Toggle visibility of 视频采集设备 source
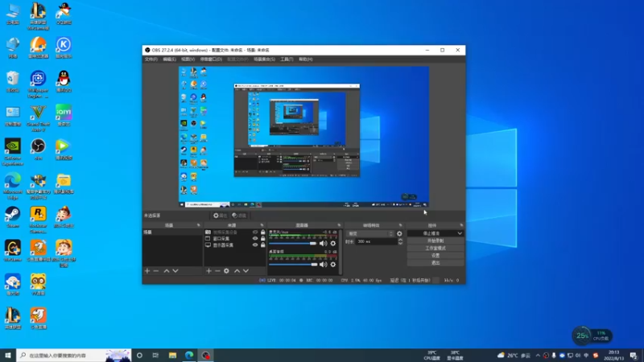 [255, 232]
